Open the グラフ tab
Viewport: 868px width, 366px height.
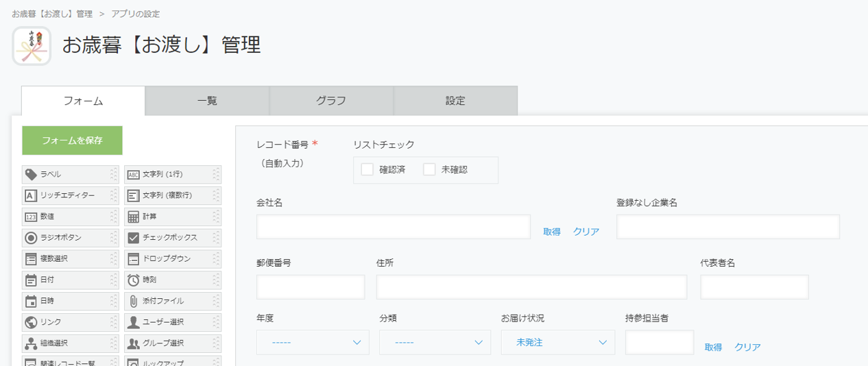coord(331,101)
